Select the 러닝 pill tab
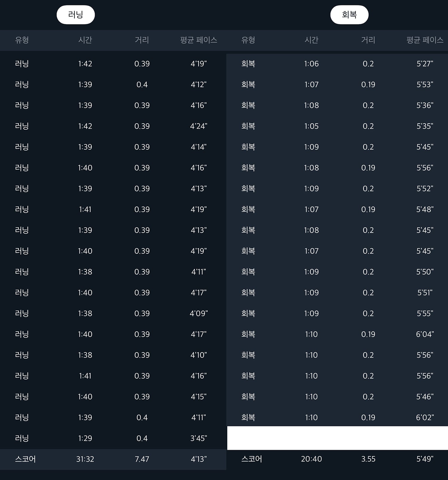Screen dimensions: 448x480 coord(76,15)
